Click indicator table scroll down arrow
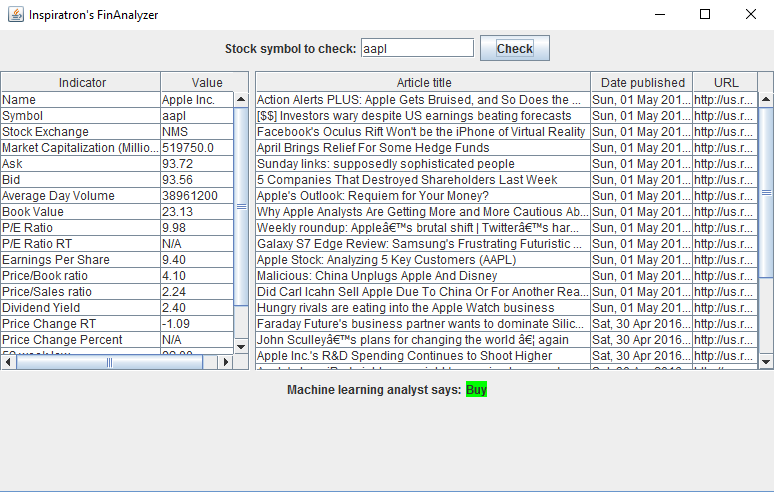774x492 pixels. pos(241,346)
